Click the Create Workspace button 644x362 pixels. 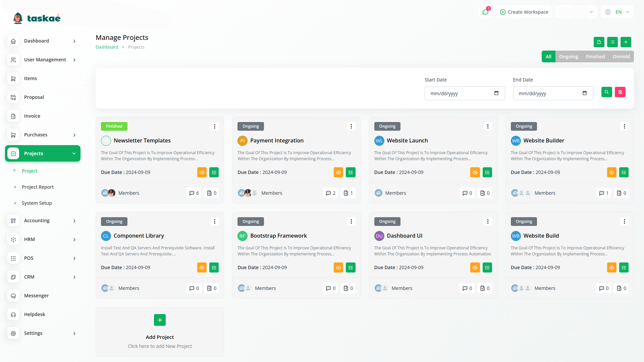pyautogui.click(x=524, y=12)
